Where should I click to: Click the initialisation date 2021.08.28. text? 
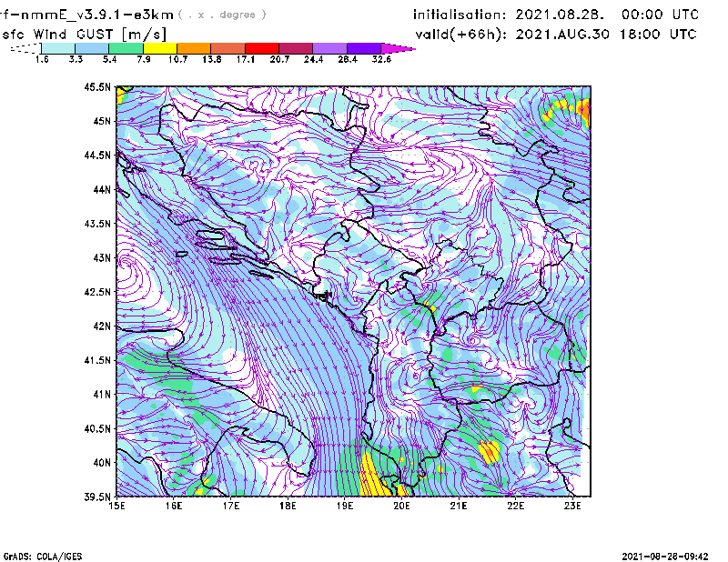(560, 15)
